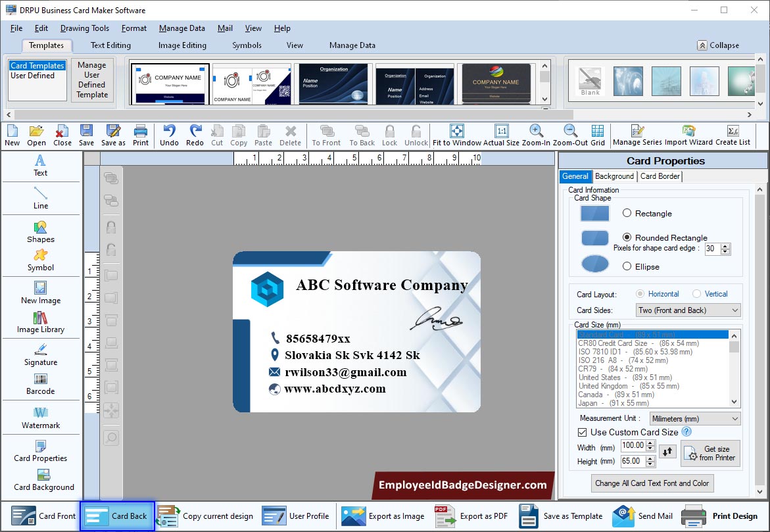
Task: Click the custom Width input field
Action: [x=633, y=446]
